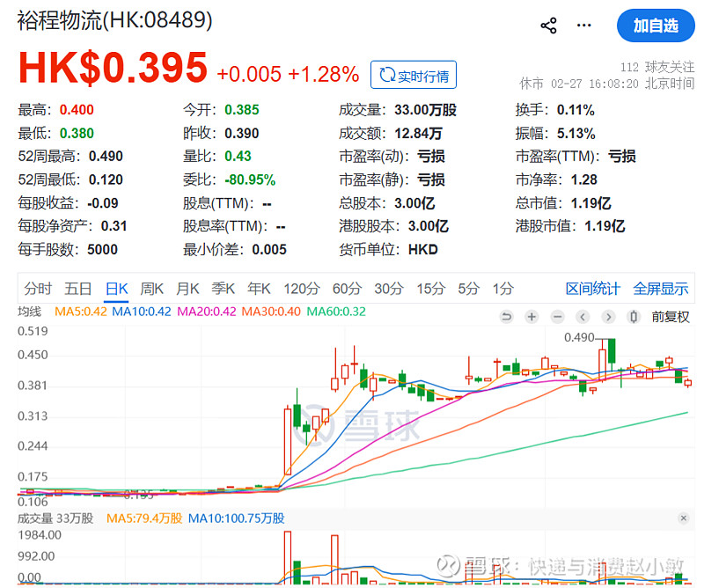Select the 季K chart tab
Screen dimensions: 704x588
(224, 289)
